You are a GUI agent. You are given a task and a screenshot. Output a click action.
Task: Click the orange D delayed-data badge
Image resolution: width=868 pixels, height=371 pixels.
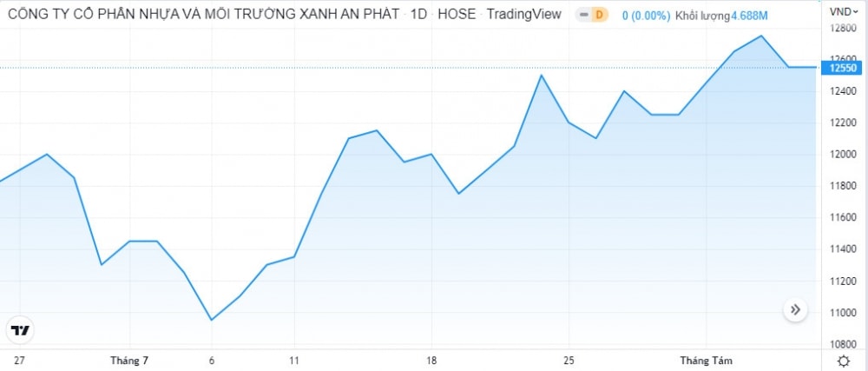pos(599,15)
